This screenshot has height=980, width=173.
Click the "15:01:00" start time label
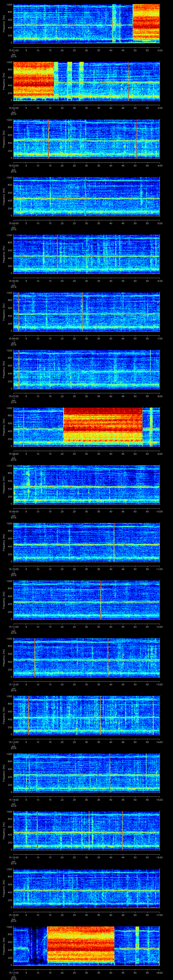pos(14,50)
